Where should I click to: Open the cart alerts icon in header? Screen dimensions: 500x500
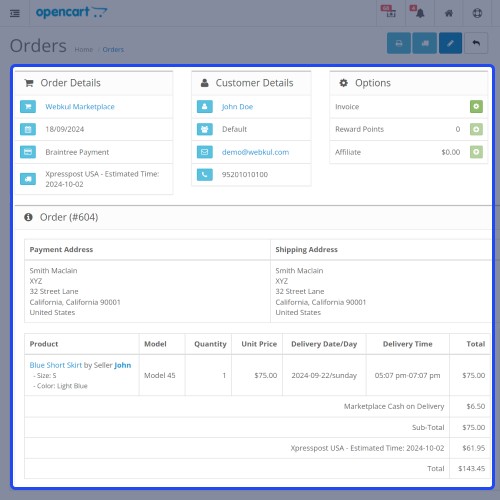click(x=389, y=12)
